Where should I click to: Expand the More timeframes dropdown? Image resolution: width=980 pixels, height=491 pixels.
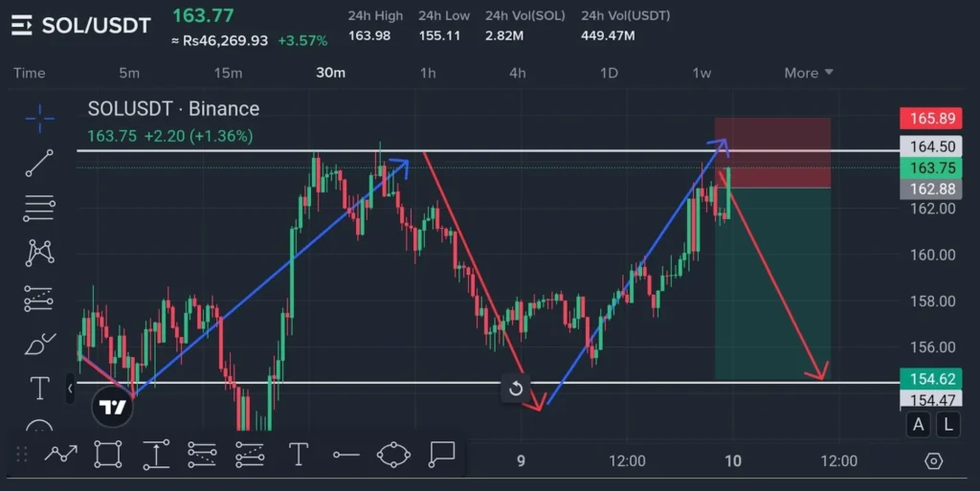pyautogui.click(x=809, y=73)
